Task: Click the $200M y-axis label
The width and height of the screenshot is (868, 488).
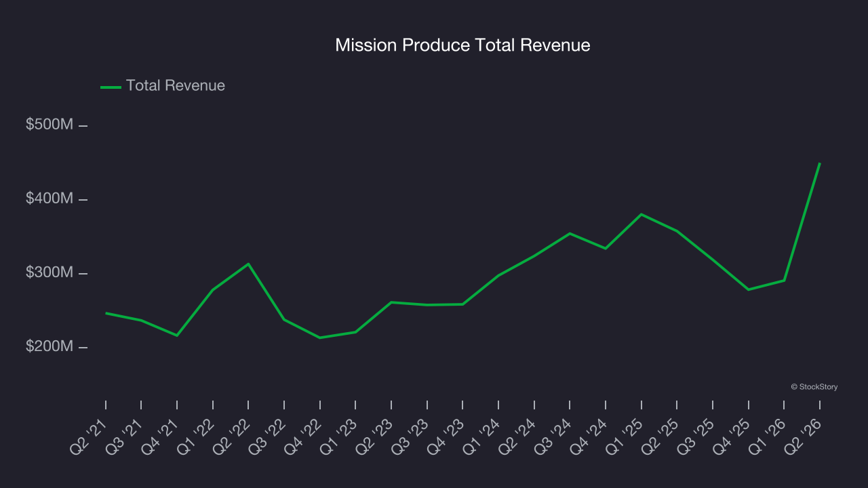Action: pos(49,346)
